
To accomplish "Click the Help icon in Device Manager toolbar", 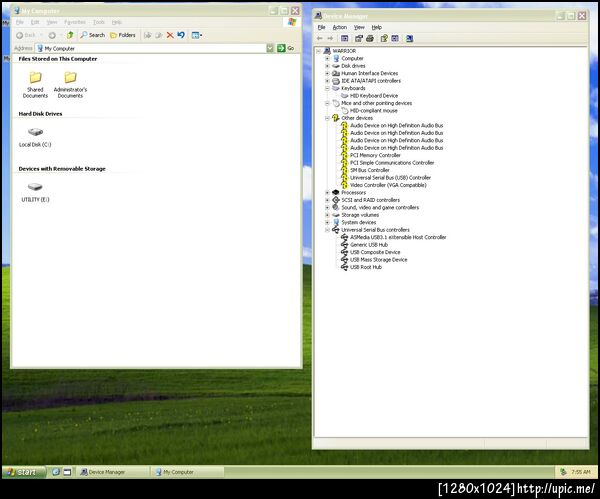I will pos(384,38).
